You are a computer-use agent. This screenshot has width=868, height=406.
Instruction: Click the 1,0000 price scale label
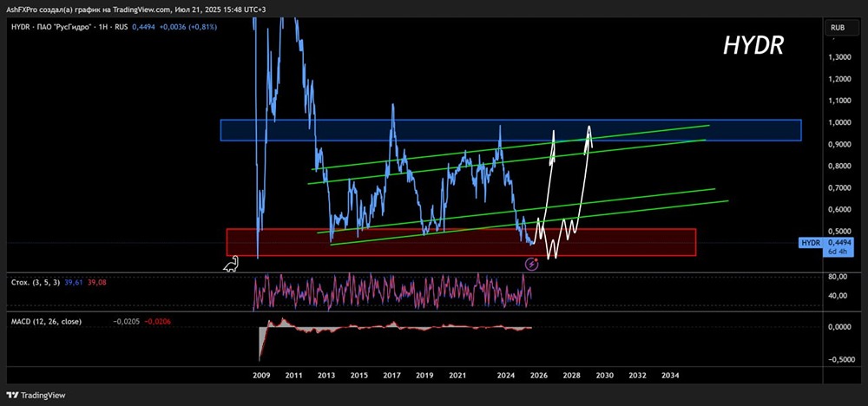click(839, 123)
